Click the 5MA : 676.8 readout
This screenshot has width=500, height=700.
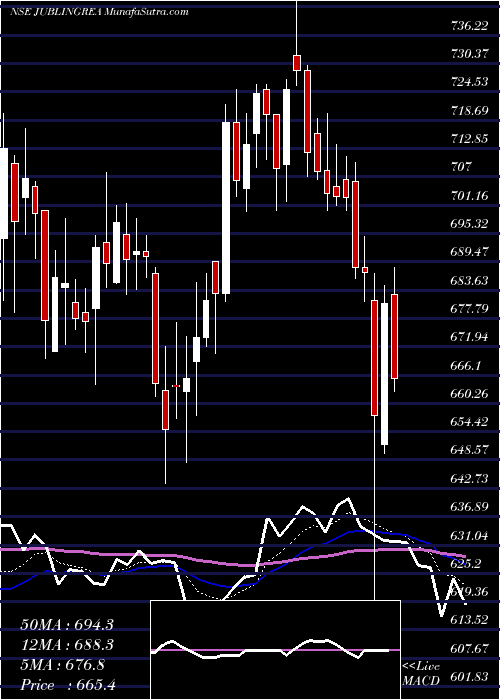coord(62,665)
